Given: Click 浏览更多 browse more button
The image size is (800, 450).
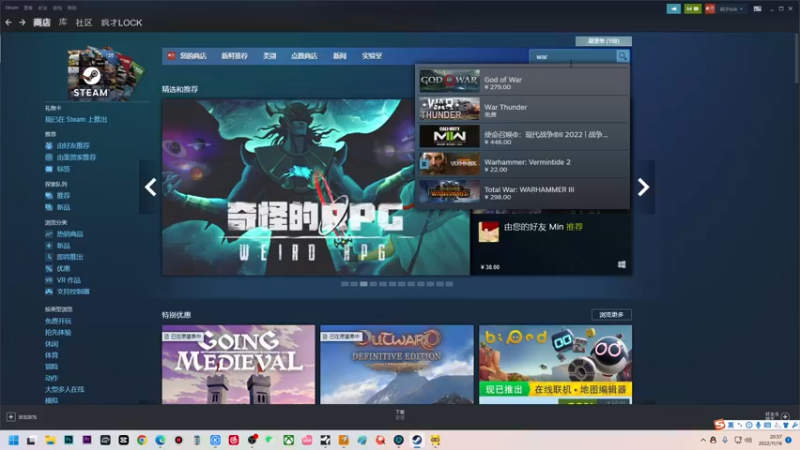Looking at the screenshot, I should click(x=611, y=315).
